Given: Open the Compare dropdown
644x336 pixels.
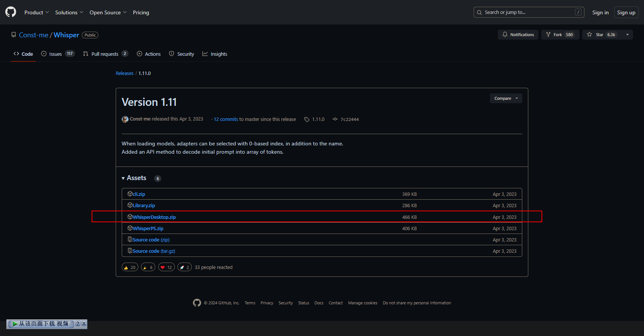Looking at the screenshot, I should [x=506, y=98].
